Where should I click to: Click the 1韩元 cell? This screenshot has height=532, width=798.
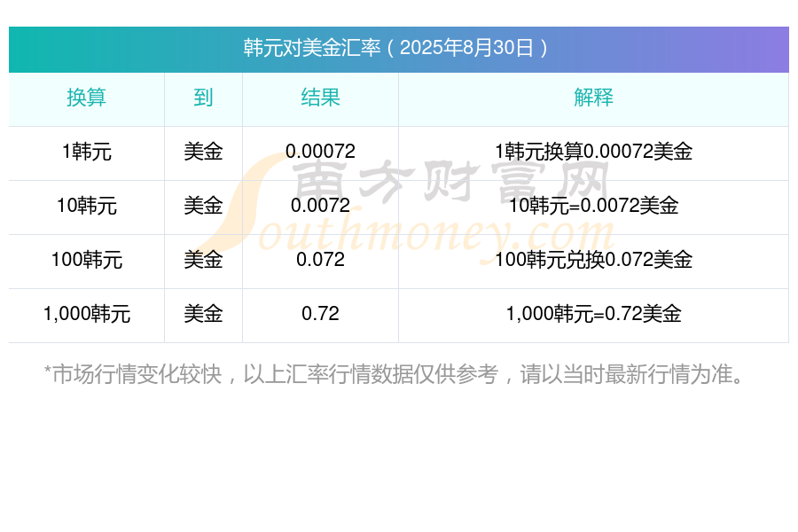pos(87,152)
